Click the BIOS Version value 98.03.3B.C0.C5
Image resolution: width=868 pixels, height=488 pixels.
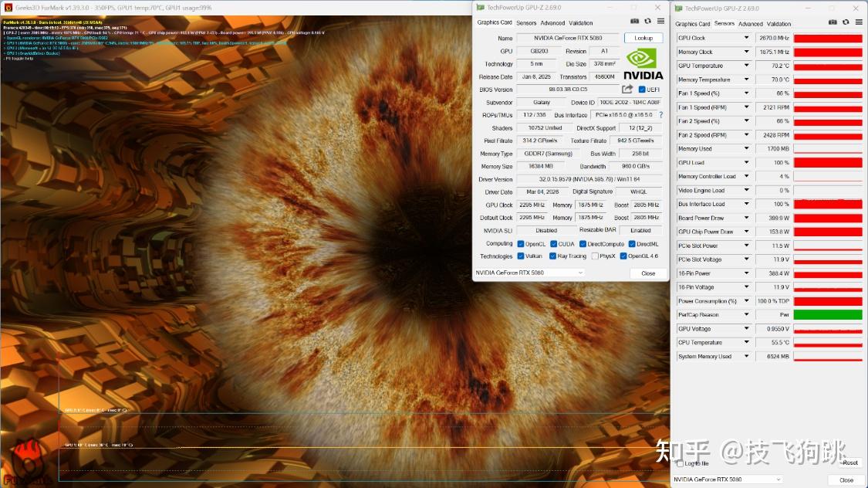[x=568, y=89]
